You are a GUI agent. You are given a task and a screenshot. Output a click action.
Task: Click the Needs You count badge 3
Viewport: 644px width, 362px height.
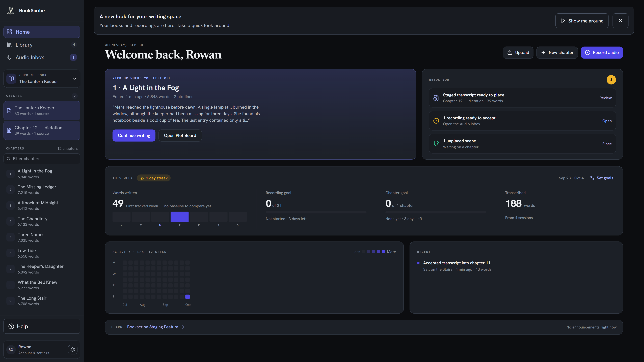pos(611,80)
